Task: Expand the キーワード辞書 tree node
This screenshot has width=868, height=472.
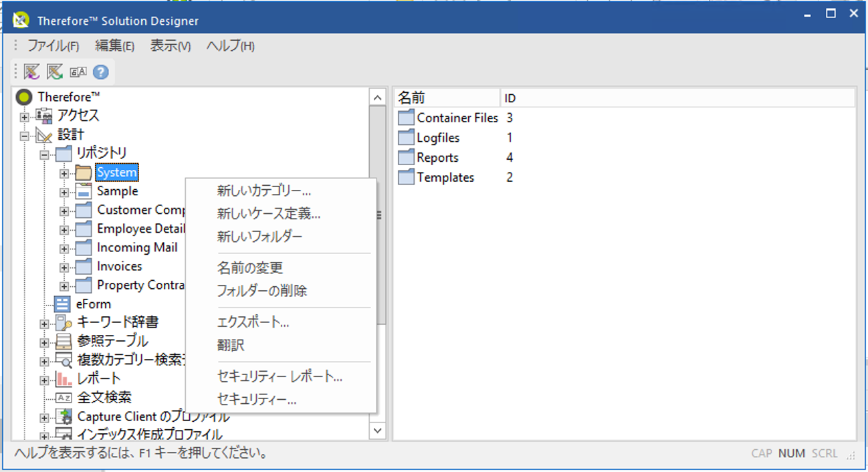Action: pos(44,324)
